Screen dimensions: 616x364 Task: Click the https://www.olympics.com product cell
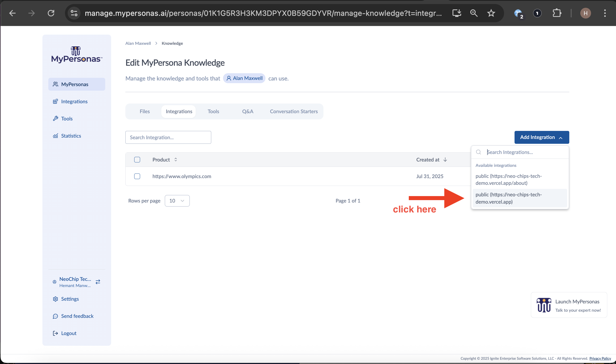point(182,176)
